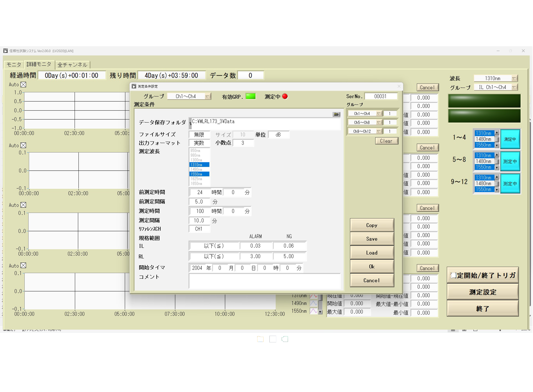This screenshot has width=533, height=392.
Task: Click scroll-up arrow of 5~8 wavelength list
Action: 497,155
